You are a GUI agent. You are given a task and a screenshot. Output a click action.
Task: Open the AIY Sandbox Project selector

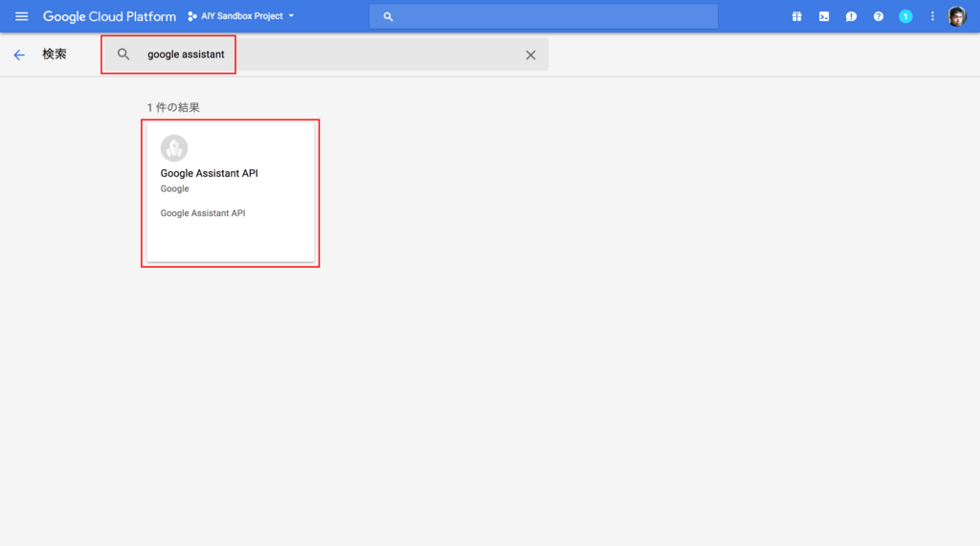[240, 16]
